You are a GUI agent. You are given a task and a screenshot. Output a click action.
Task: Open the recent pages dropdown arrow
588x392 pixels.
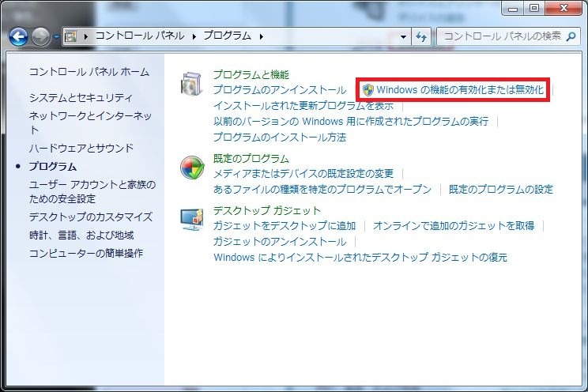pos(56,37)
